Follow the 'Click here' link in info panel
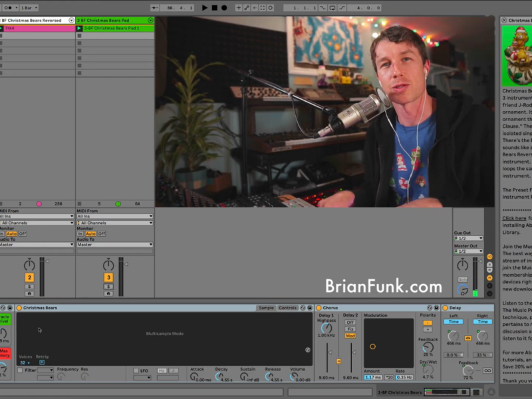Screen dimensions: 532x399 point(513,217)
